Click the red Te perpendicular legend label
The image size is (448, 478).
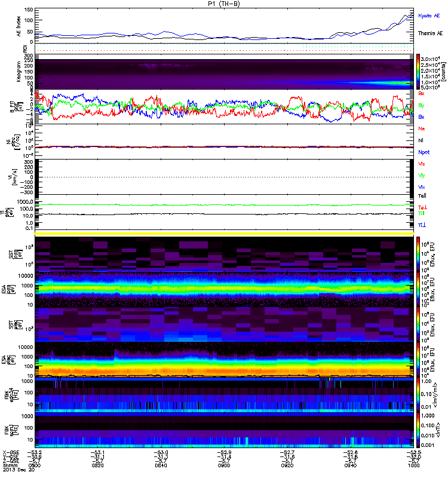pos(422,207)
